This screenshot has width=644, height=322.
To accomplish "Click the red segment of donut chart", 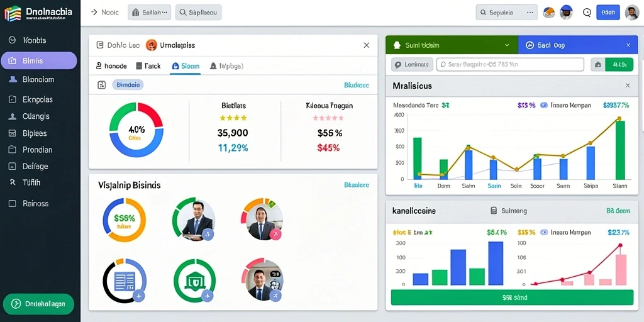I will [x=150, y=114].
